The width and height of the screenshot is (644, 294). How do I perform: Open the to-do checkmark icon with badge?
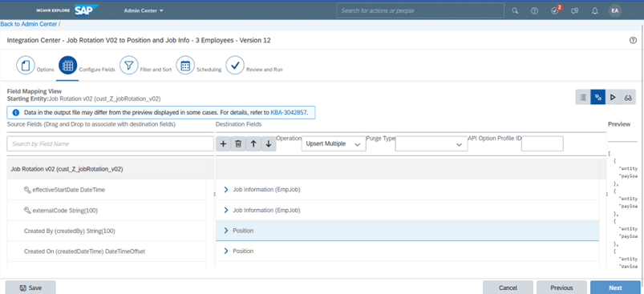(555, 10)
